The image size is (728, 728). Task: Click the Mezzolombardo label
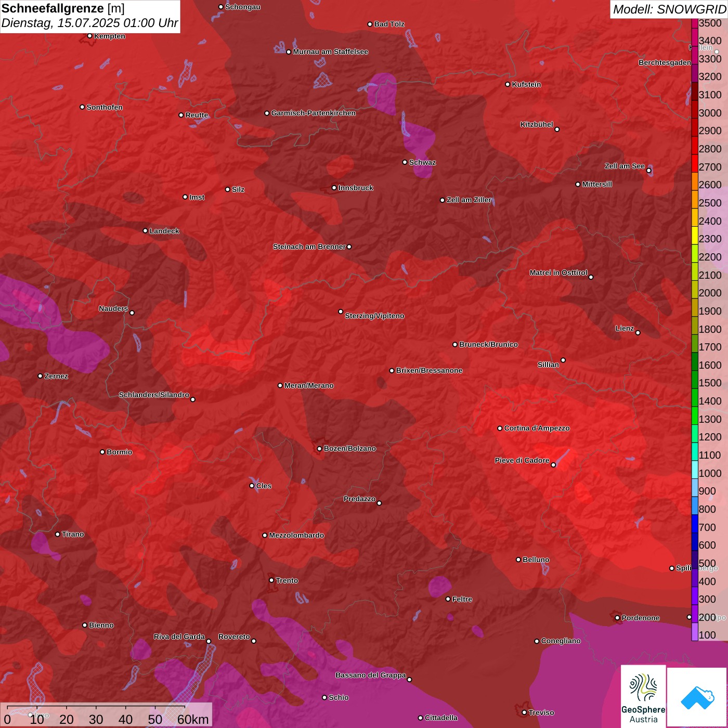[297, 535]
